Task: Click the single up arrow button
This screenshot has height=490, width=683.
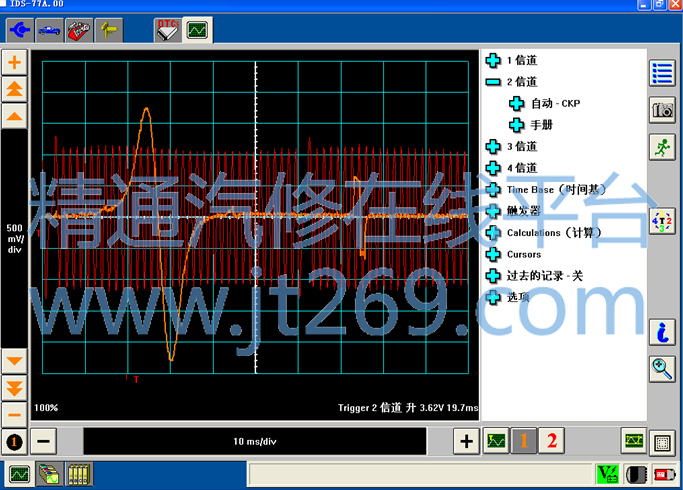Action: [x=14, y=116]
